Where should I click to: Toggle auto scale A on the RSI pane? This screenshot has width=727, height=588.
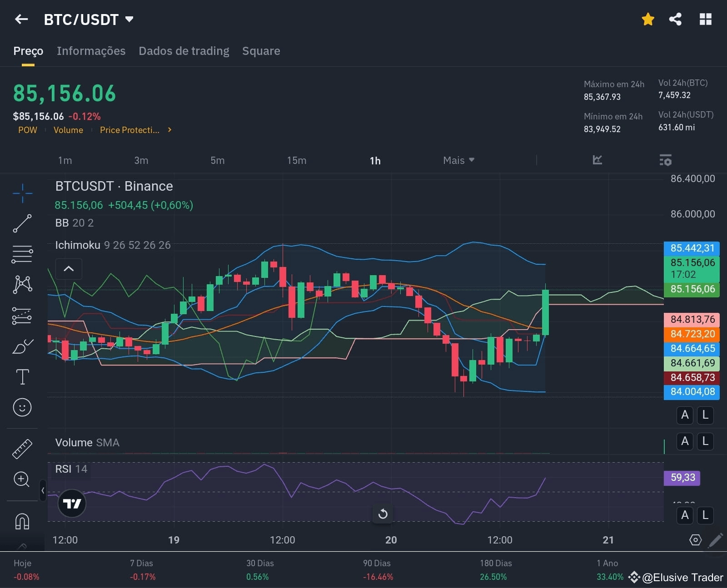coord(685,515)
